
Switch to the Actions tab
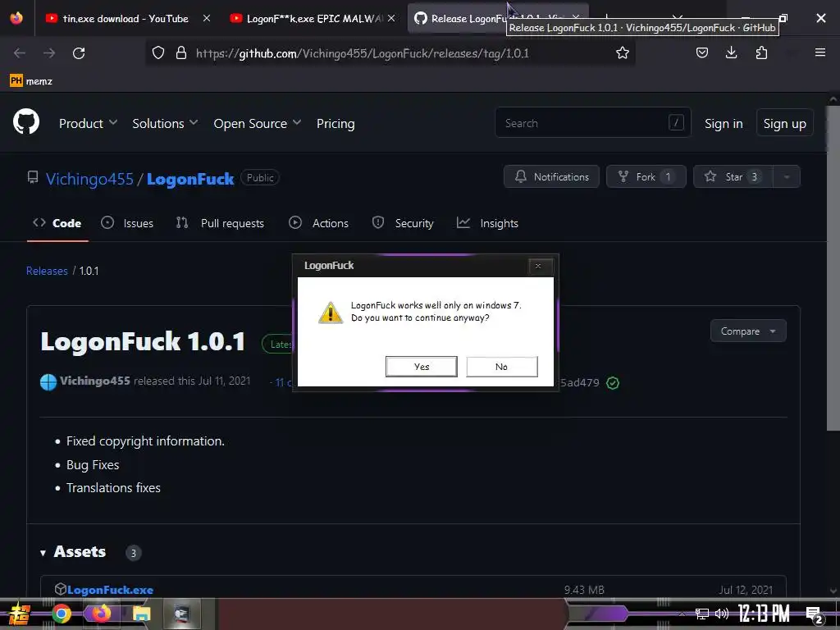[319, 223]
